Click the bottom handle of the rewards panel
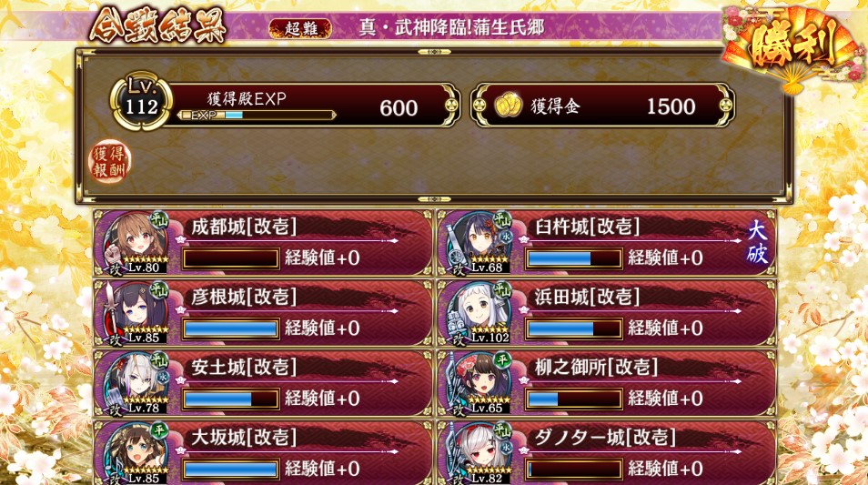 pyautogui.click(x=434, y=198)
